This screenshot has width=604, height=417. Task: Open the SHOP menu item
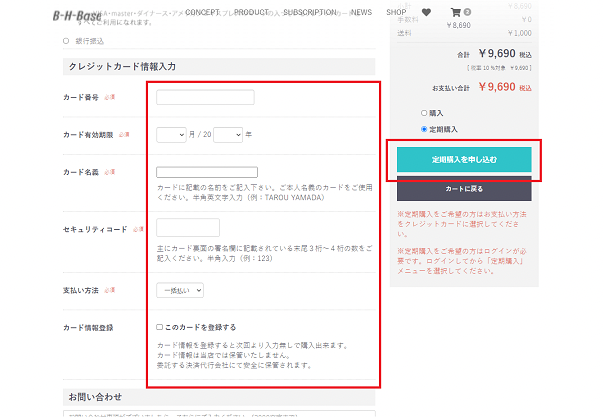(x=396, y=12)
